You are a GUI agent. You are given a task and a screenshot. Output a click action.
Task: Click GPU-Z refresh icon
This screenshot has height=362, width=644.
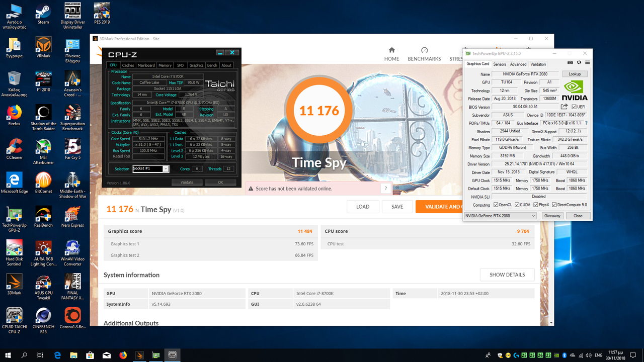point(579,63)
